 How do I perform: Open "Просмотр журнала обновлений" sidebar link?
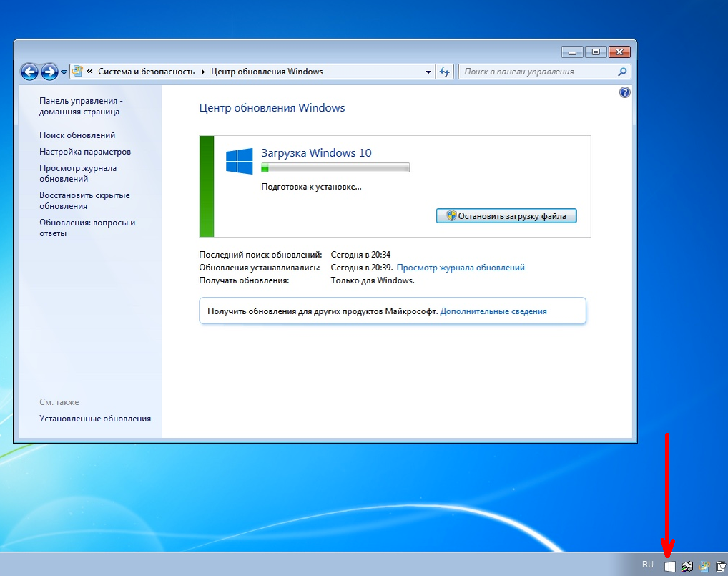[x=78, y=173]
